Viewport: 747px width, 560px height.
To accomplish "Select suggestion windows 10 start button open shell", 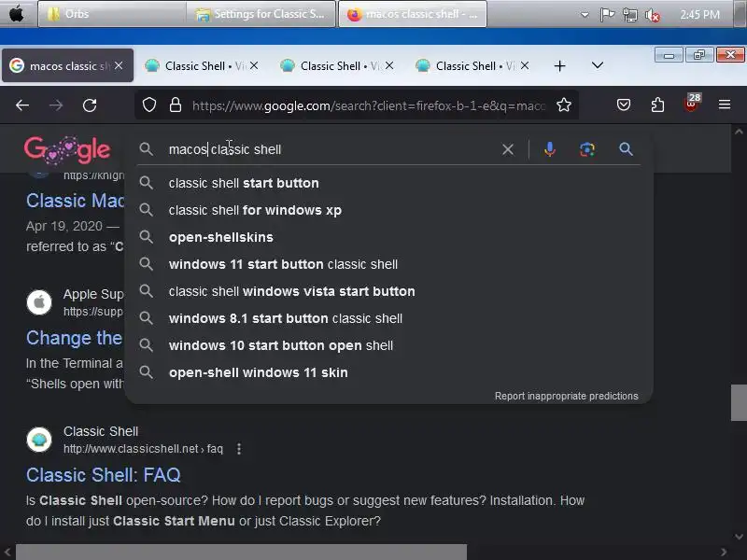I will (x=388, y=345).
